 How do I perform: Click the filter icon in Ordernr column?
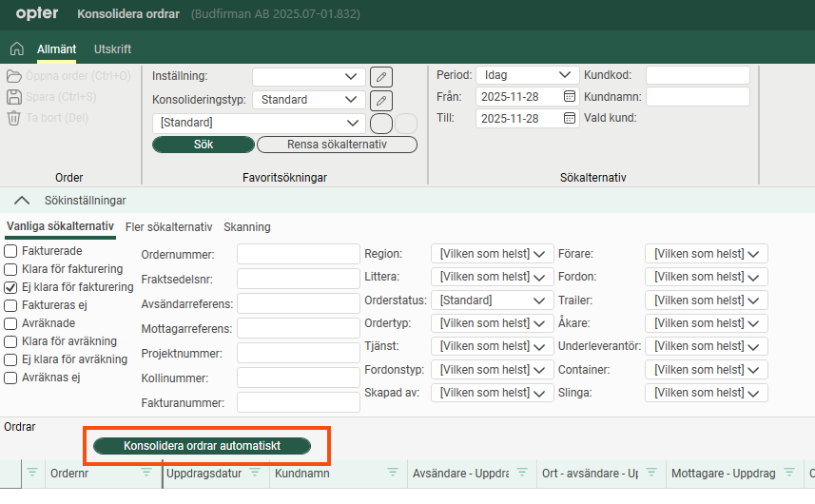[146, 473]
